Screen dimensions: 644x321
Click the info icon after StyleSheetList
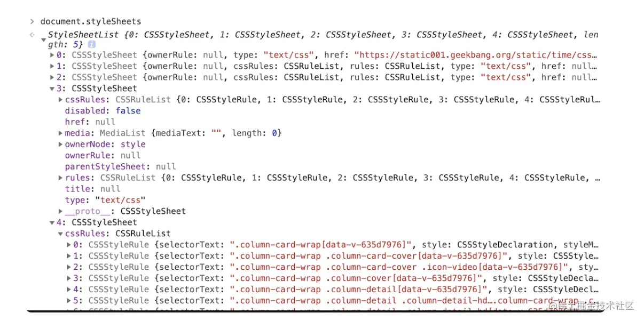[x=91, y=44]
